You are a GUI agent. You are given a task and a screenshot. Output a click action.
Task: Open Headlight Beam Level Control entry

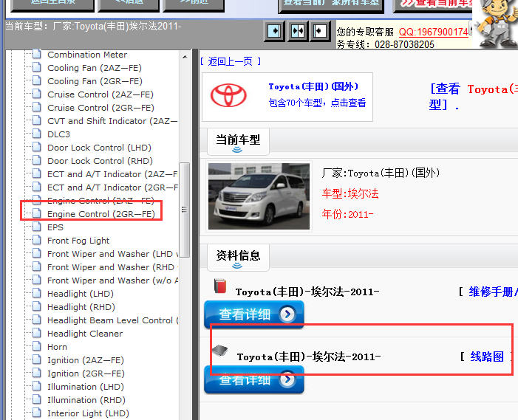point(112,320)
